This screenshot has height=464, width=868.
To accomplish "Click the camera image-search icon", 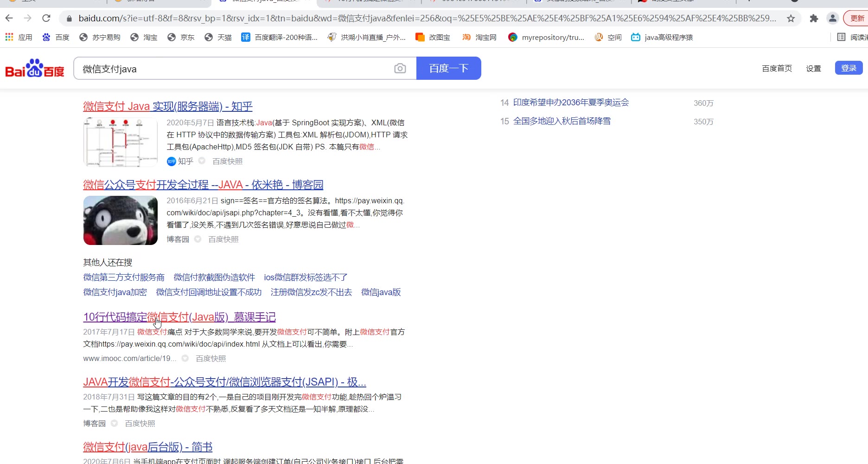I will pyautogui.click(x=400, y=69).
